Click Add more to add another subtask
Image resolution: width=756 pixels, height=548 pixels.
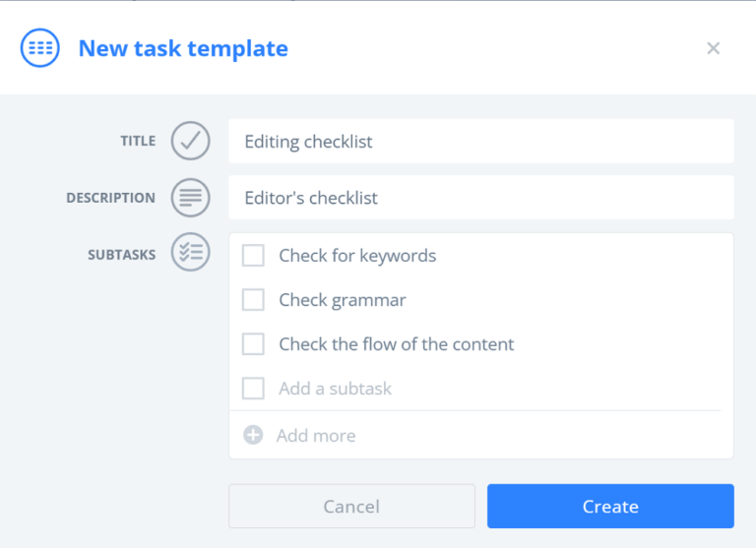pyautogui.click(x=316, y=436)
